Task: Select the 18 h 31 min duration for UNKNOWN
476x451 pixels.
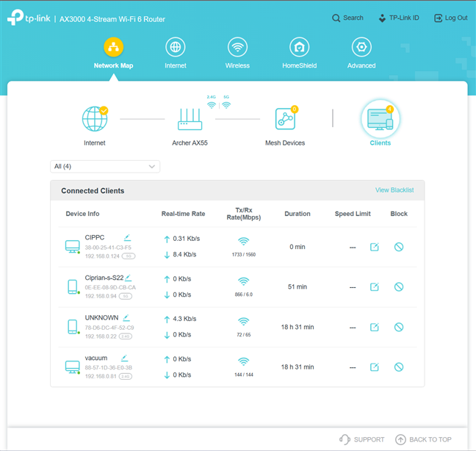Action: pyautogui.click(x=297, y=327)
